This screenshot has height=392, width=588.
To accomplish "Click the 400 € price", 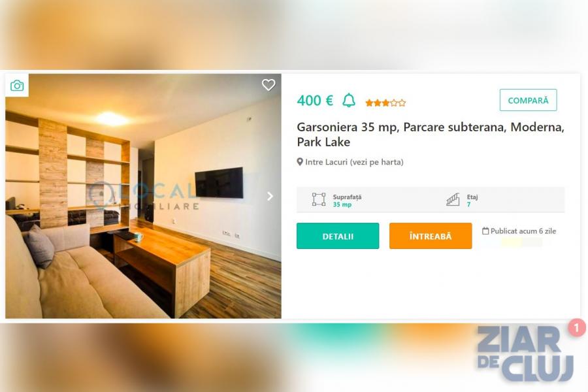I will coord(315,101).
